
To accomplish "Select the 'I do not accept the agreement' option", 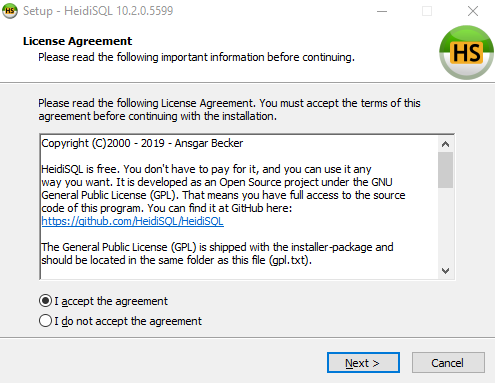I will coord(120,321).
